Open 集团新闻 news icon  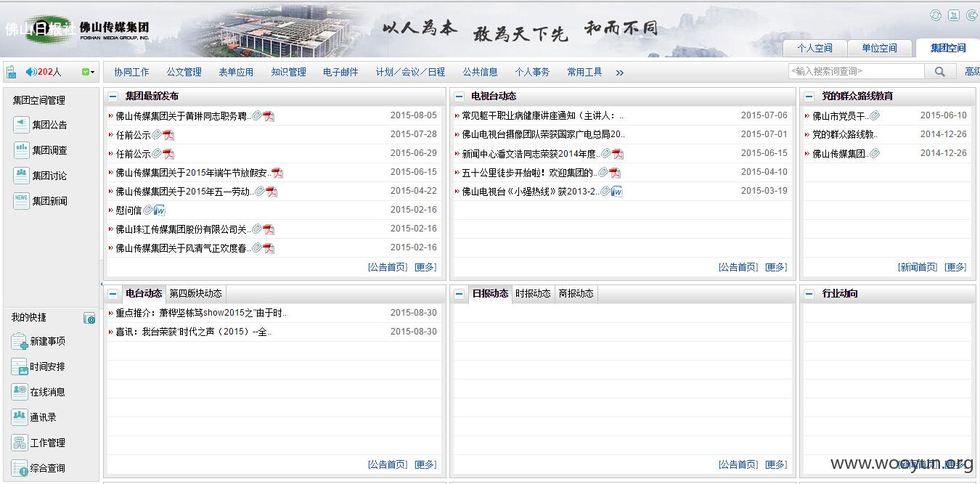[21, 201]
